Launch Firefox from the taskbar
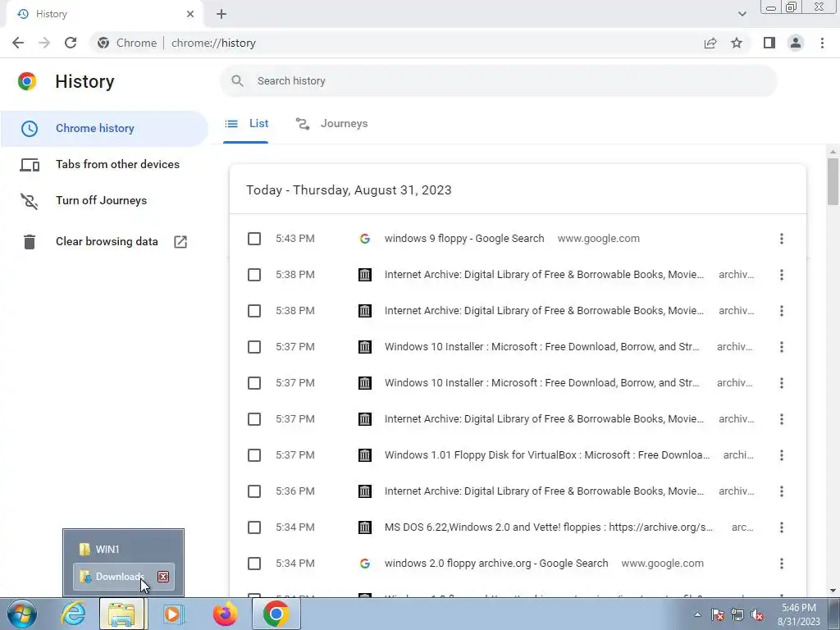 tap(225, 614)
